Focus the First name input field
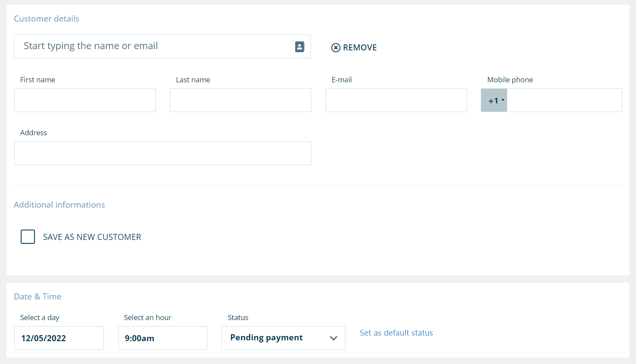Screen dimensions: 636x364 pyautogui.click(x=85, y=100)
